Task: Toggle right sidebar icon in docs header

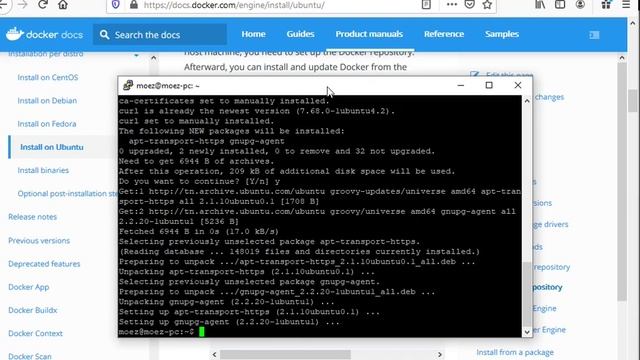Action: (x=594, y=35)
